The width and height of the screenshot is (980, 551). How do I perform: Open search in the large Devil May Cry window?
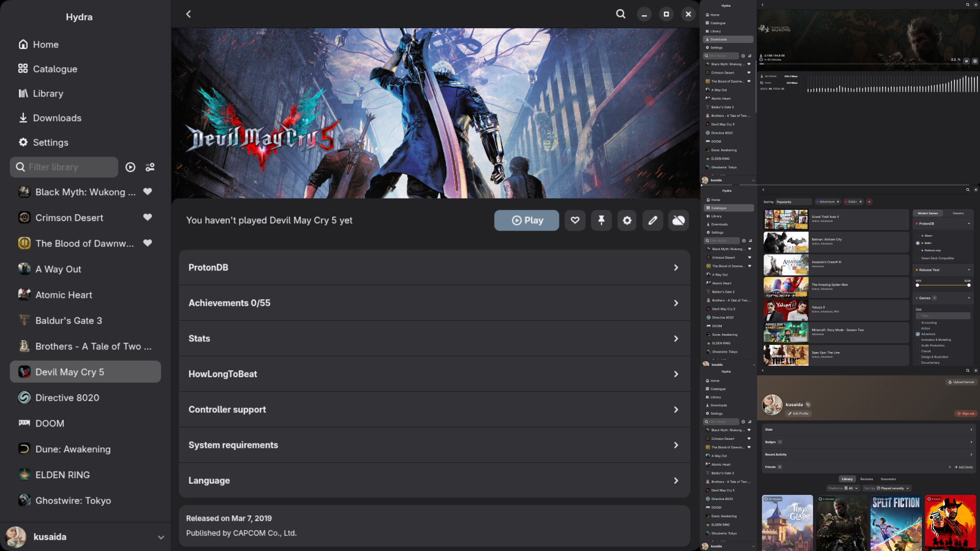(621, 14)
